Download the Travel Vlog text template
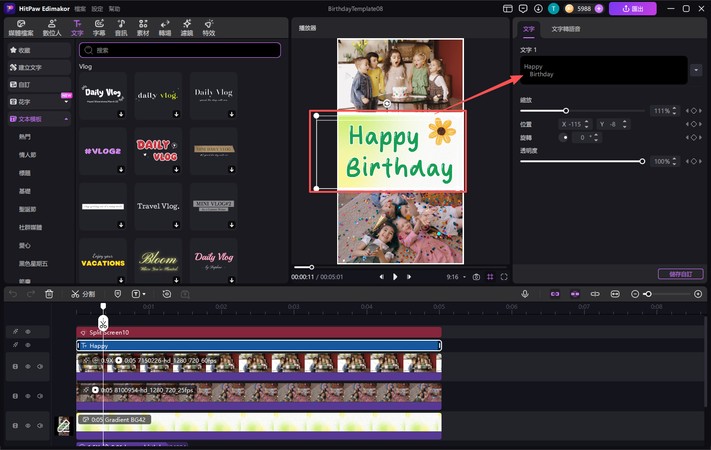Screen dimensions: 711x450 coord(176,225)
